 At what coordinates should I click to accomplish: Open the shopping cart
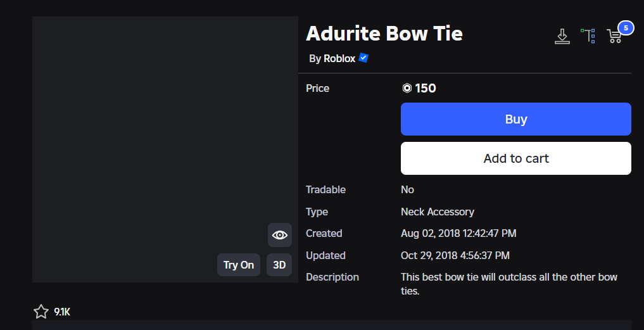614,37
